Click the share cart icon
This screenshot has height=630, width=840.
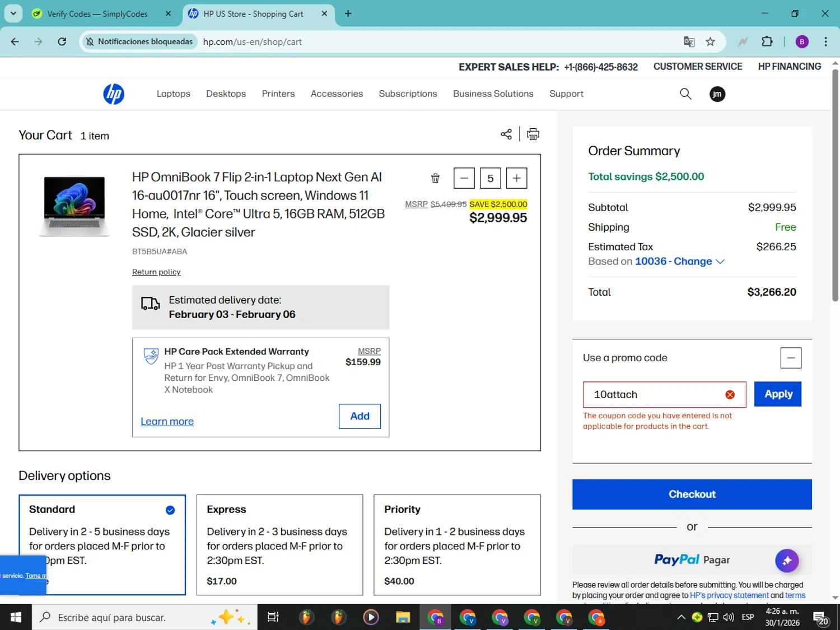click(506, 134)
